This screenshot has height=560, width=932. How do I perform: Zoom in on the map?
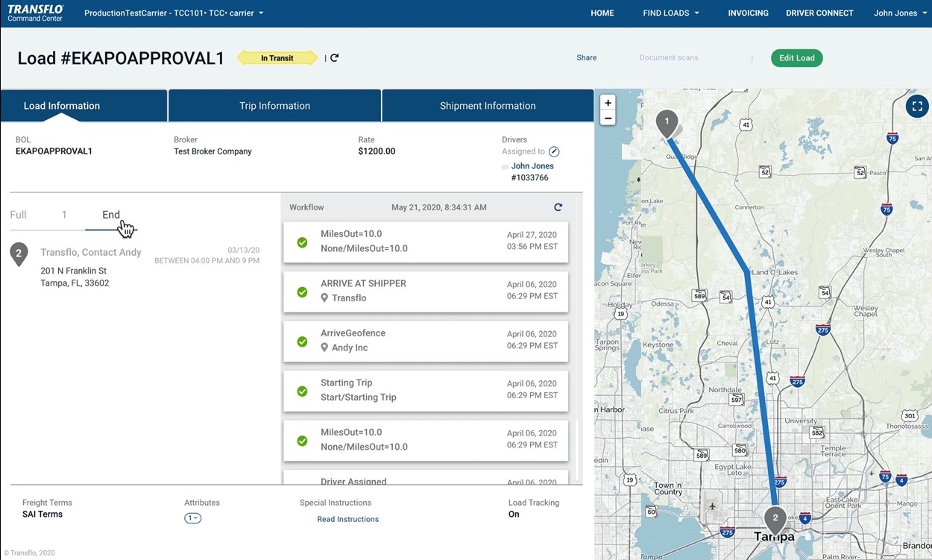(608, 103)
